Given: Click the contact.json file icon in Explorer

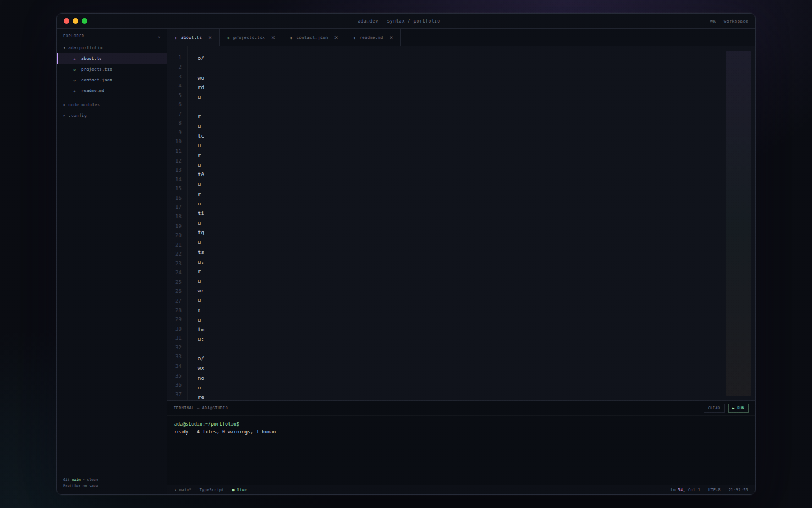Looking at the screenshot, I should [x=74, y=80].
